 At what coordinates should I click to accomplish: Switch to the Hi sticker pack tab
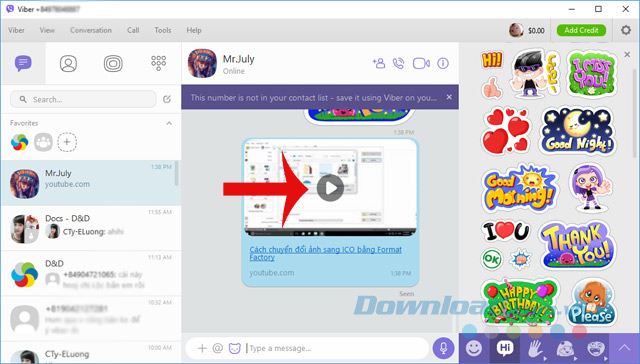(505, 348)
